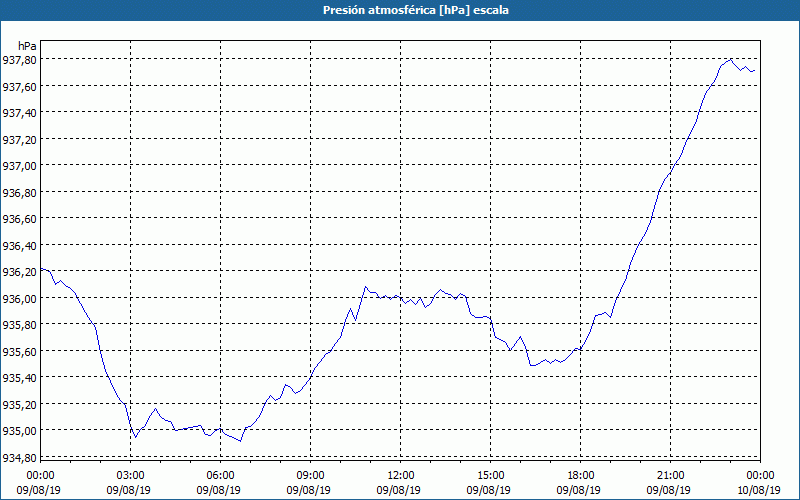The image size is (800, 500).
Task: Click the hPa unit label
Action: coord(27,46)
